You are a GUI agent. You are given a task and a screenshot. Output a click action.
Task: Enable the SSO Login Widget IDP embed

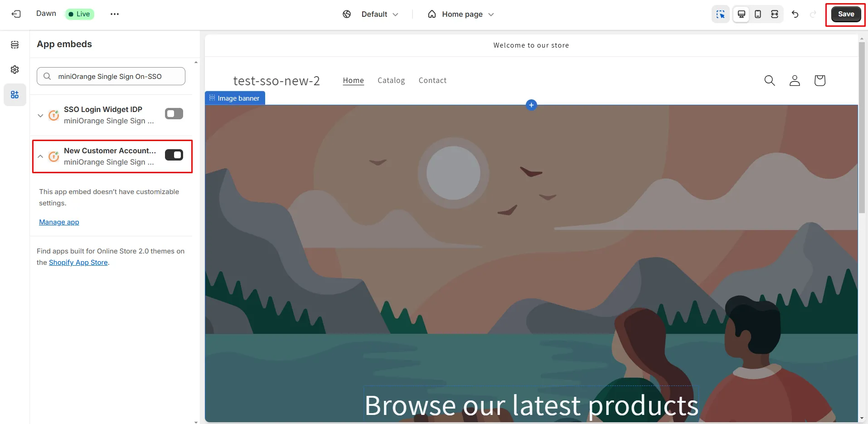(174, 113)
